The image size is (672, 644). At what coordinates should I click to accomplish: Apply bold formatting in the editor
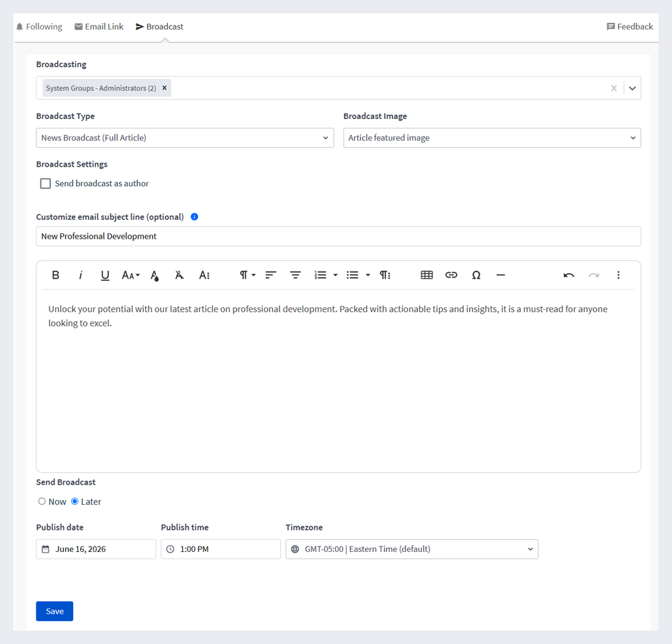[x=55, y=275]
